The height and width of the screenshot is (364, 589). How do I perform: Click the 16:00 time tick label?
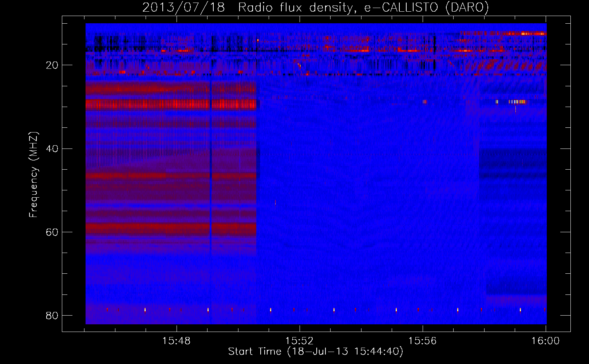545,341
